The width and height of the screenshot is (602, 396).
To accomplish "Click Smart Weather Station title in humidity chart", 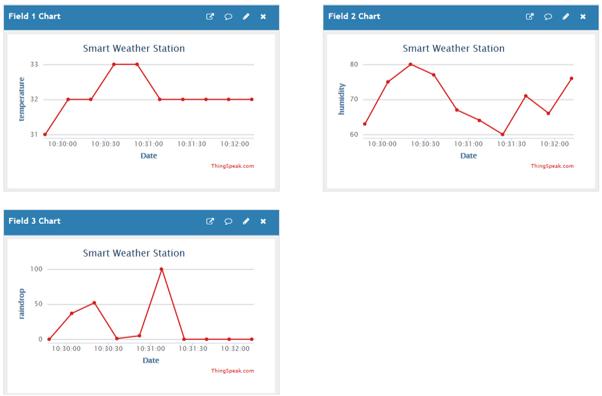I will [453, 48].
